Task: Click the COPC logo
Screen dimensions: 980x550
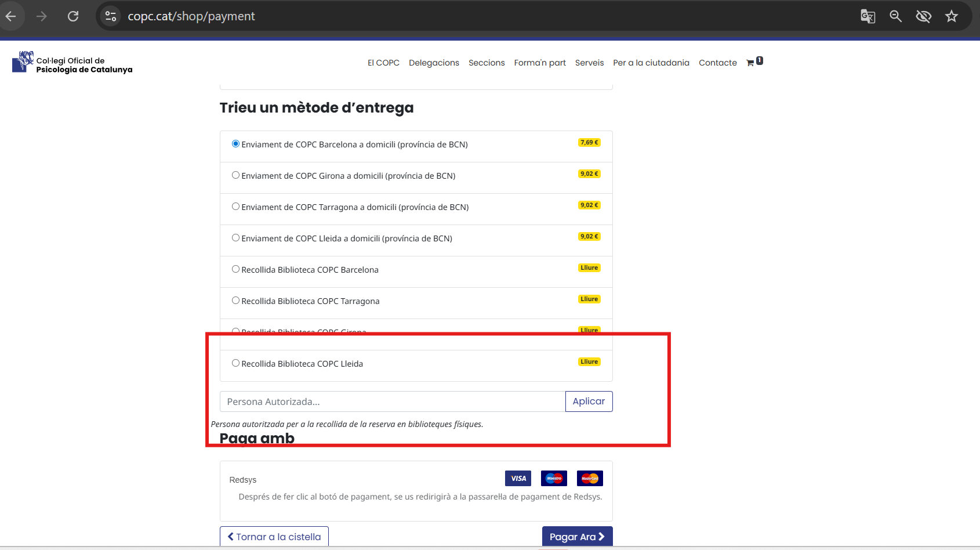Action: (23, 62)
